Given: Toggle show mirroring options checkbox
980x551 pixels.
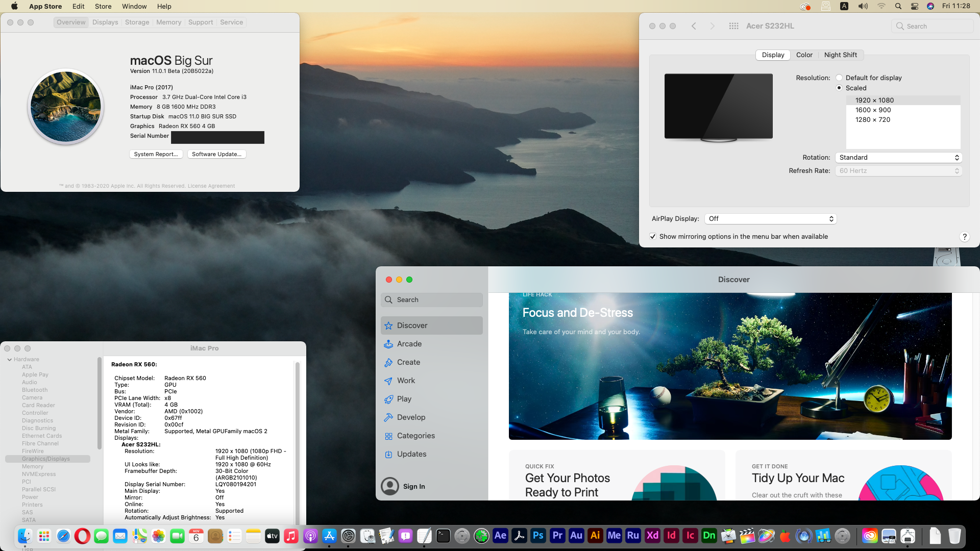Looking at the screenshot, I should tap(653, 236).
